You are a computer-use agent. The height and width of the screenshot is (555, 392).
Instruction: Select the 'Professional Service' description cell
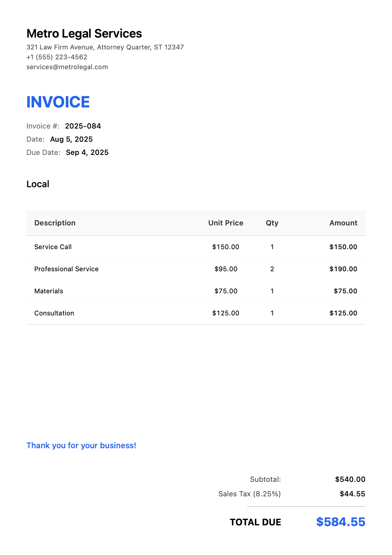67,269
